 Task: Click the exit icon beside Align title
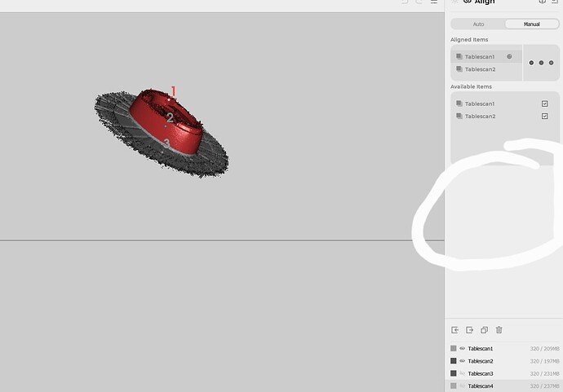point(554,2)
